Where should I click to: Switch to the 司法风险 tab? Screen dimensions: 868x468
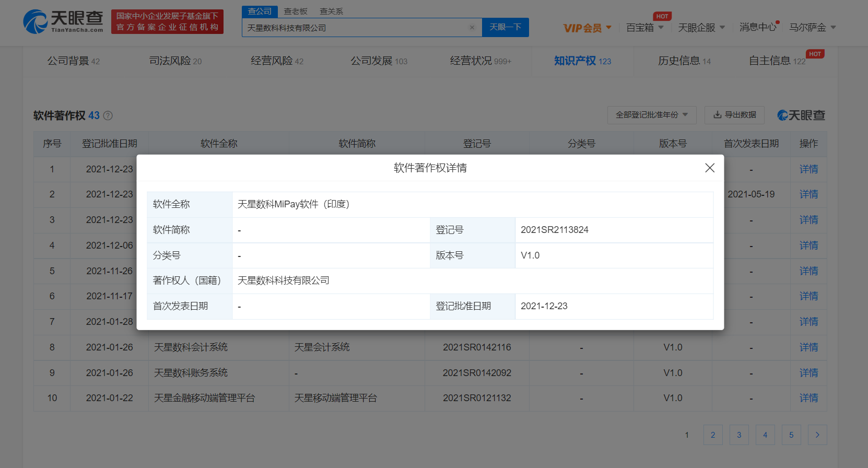click(175, 61)
